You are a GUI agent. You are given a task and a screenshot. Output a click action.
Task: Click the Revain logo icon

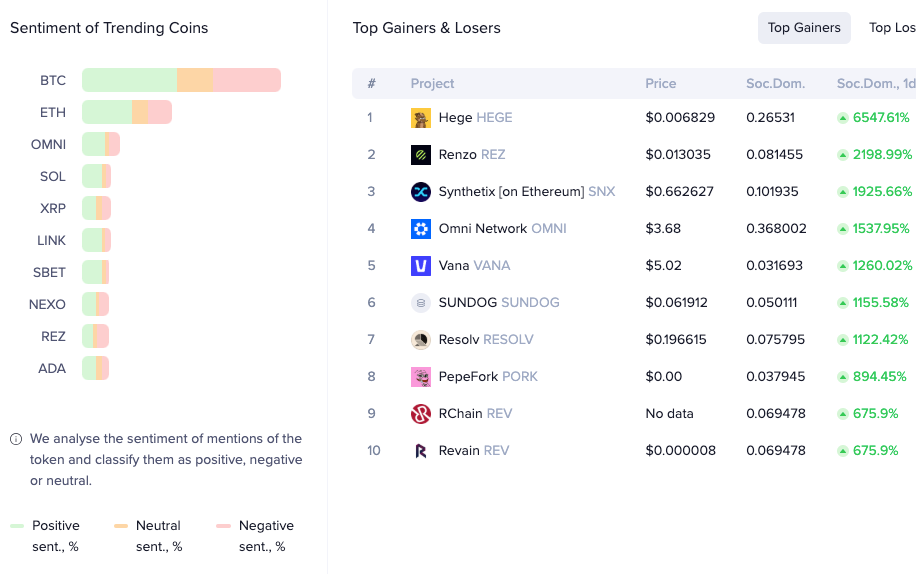pyautogui.click(x=421, y=451)
